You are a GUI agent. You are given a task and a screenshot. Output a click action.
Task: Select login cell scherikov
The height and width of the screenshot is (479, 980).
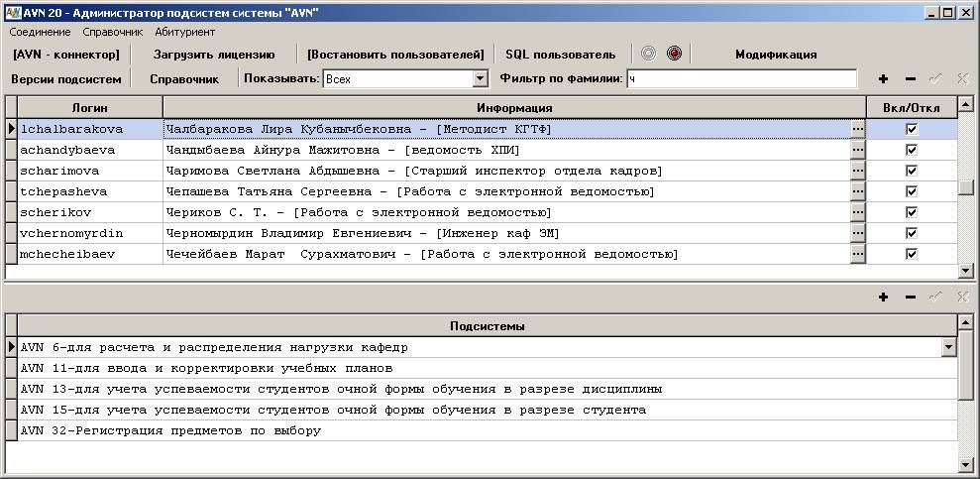click(x=90, y=212)
